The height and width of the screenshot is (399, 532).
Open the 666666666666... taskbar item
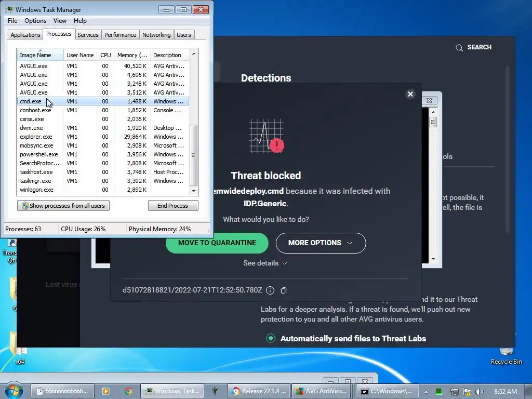(x=62, y=391)
